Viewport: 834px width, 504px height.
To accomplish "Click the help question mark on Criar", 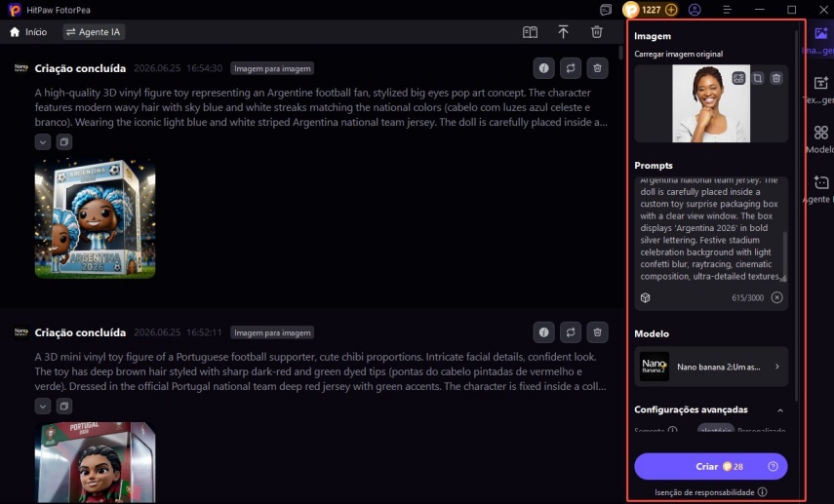I will (x=773, y=466).
